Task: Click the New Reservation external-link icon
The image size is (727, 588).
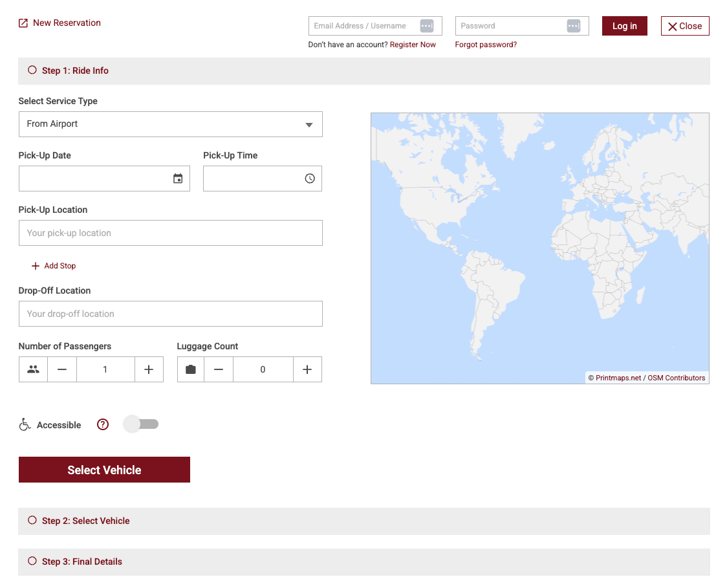Action: pyautogui.click(x=23, y=23)
